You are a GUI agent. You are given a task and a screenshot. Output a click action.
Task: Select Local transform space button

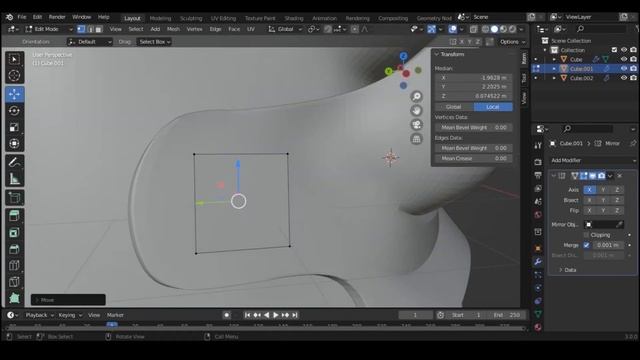[493, 107]
